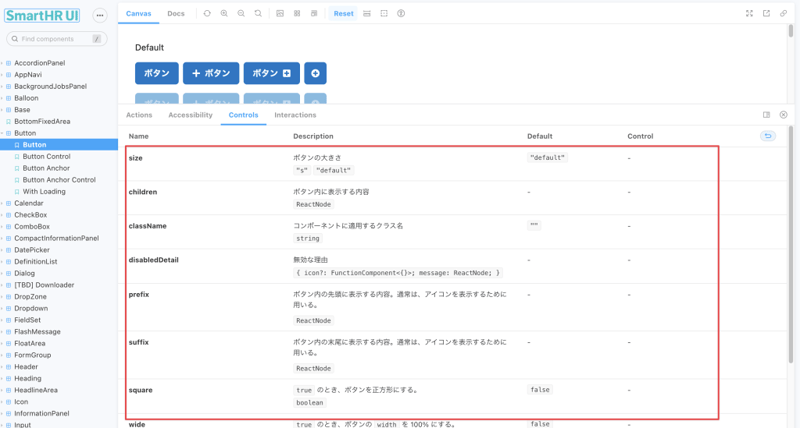Reset canvas zoom level
Screen dimensions: 800x428
click(258, 14)
